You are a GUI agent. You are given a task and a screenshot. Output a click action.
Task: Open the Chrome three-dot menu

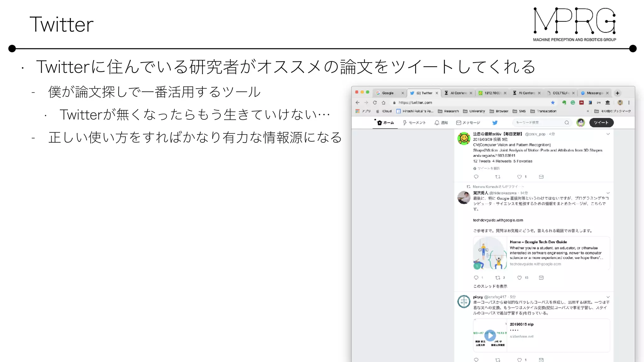629,102
